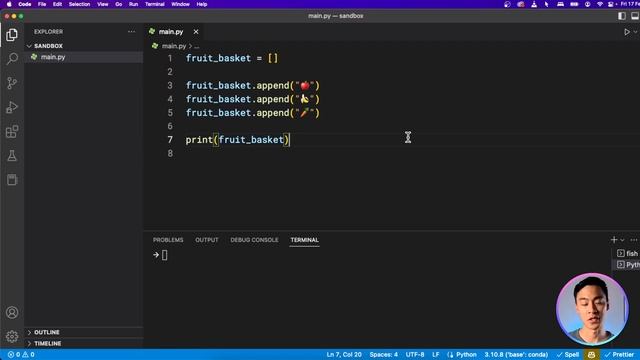Viewport: 640px width, 360px height.
Task: Open the Window menu
Action: point(180,4)
